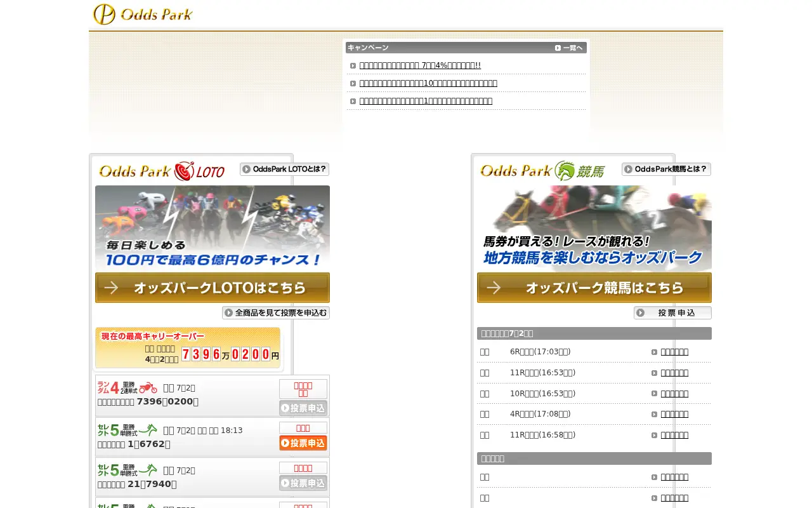812x508 pixels.
Task: Open link in the 11R (16:53) row
Action: click(674, 373)
